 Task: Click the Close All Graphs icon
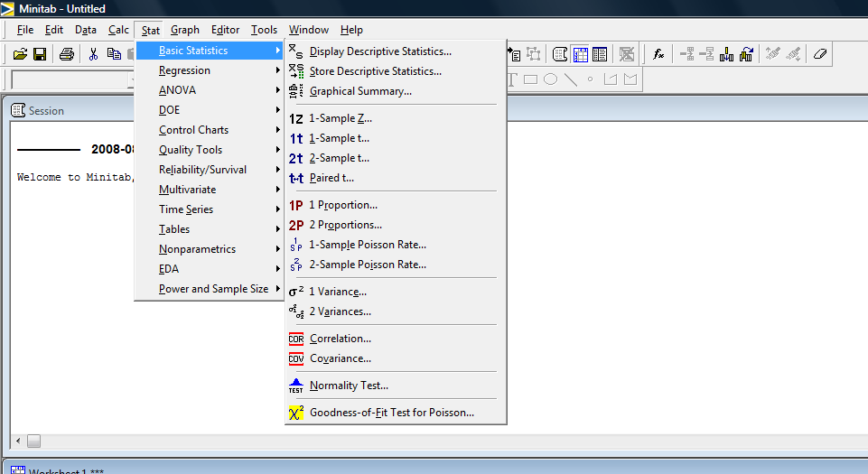click(x=627, y=54)
